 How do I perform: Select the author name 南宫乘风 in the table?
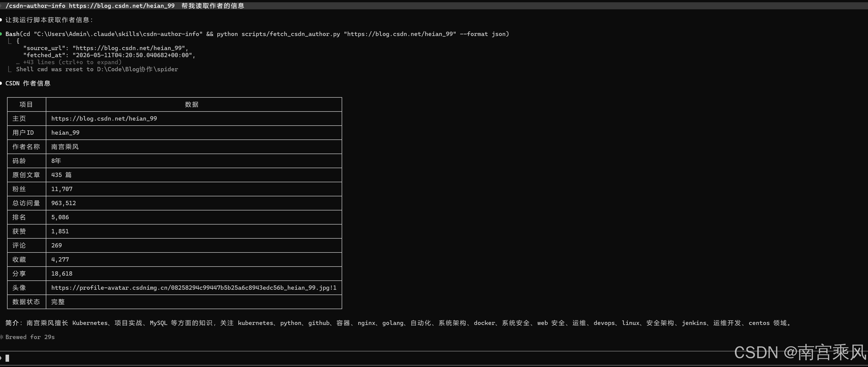pos(65,147)
